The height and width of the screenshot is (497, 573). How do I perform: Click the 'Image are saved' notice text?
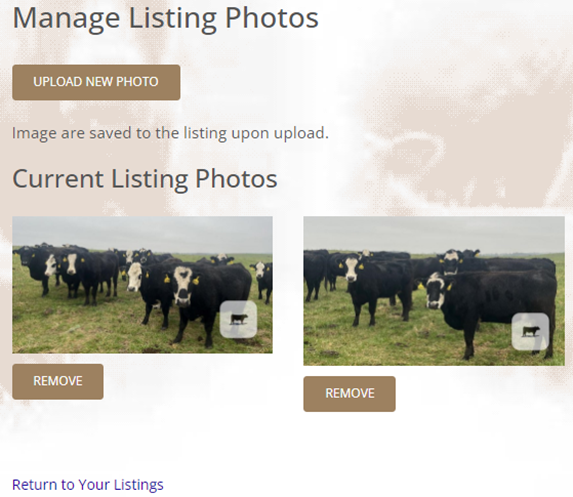pos(170,133)
